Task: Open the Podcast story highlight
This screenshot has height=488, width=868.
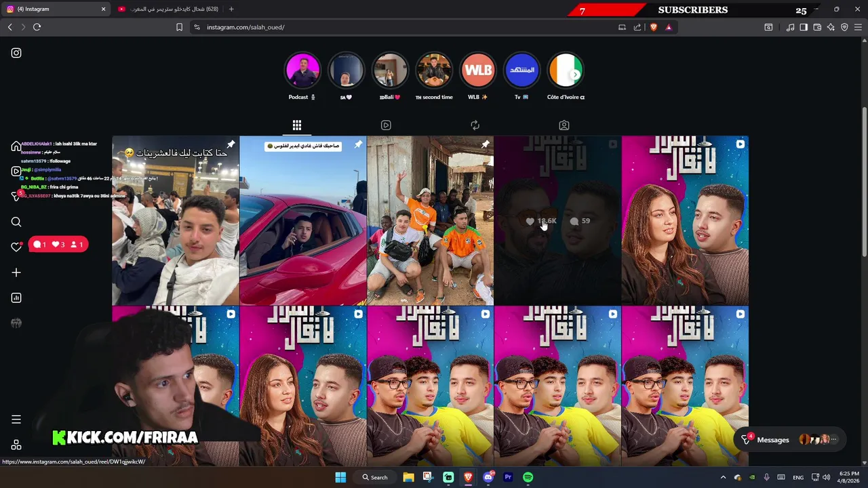Action: pyautogui.click(x=302, y=70)
